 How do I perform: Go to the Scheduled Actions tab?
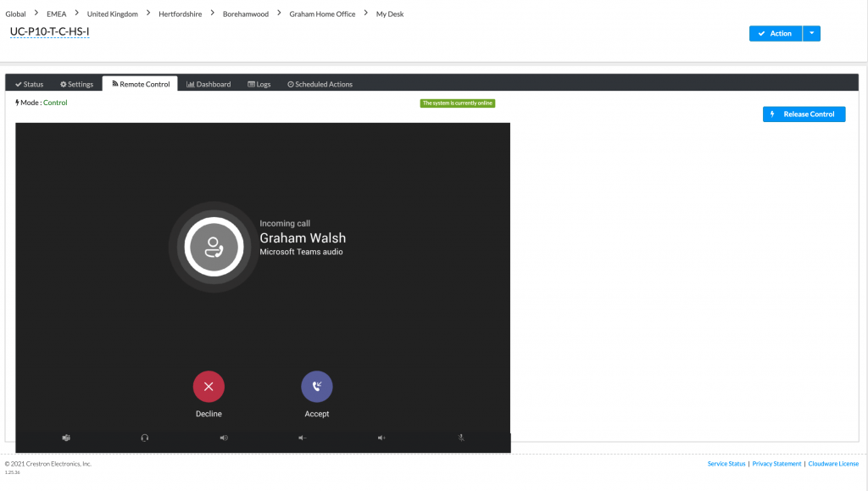coord(320,84)
